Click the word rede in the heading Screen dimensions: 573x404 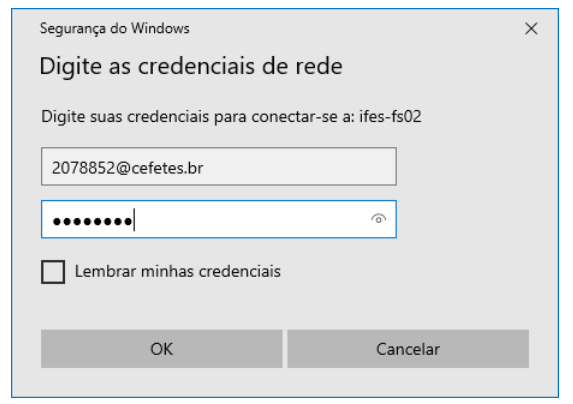319,66
